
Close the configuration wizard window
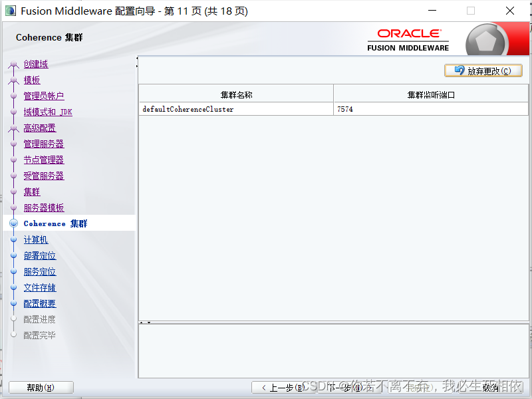pos(509,11)
